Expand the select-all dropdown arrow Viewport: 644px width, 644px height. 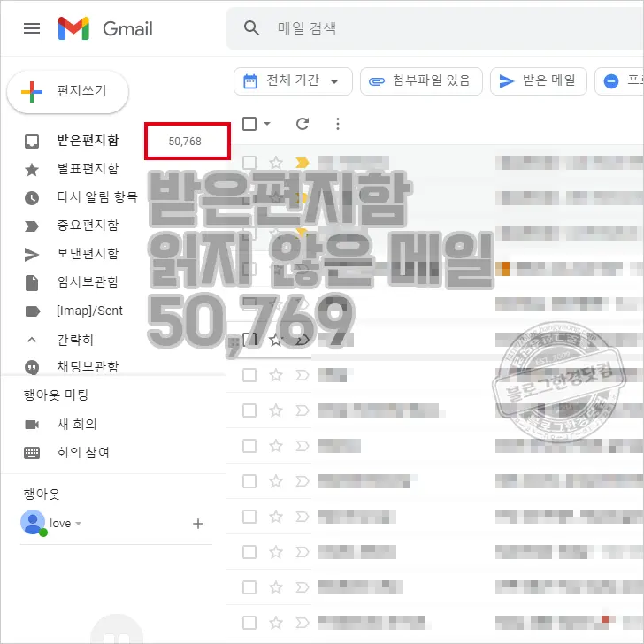[x=267, y=124]
